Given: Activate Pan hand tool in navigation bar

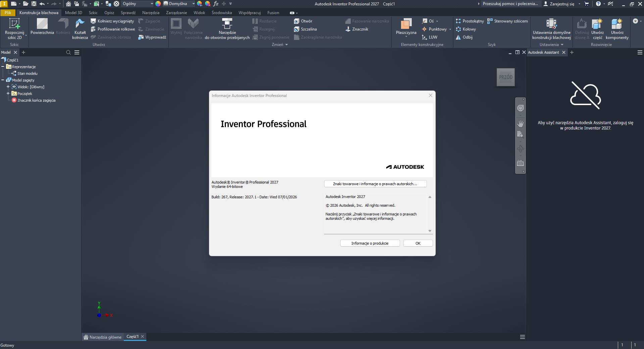Looking at the screenshot, I should coord(521,123).
